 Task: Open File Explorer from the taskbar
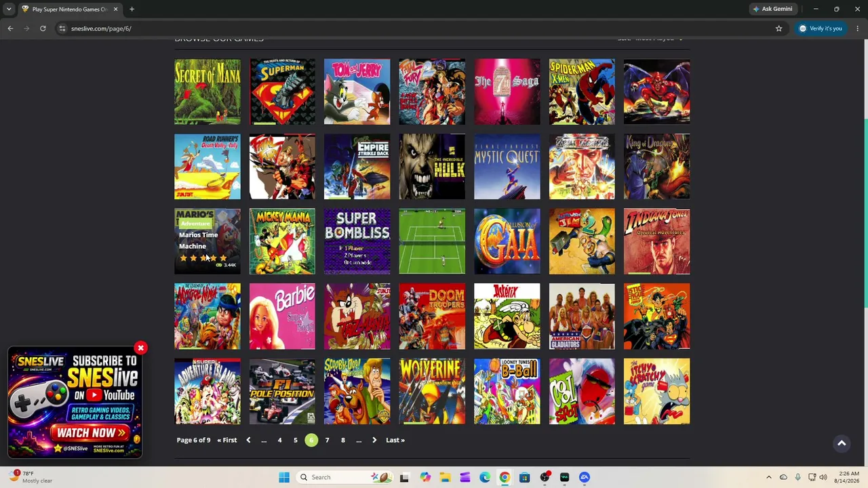445,477
